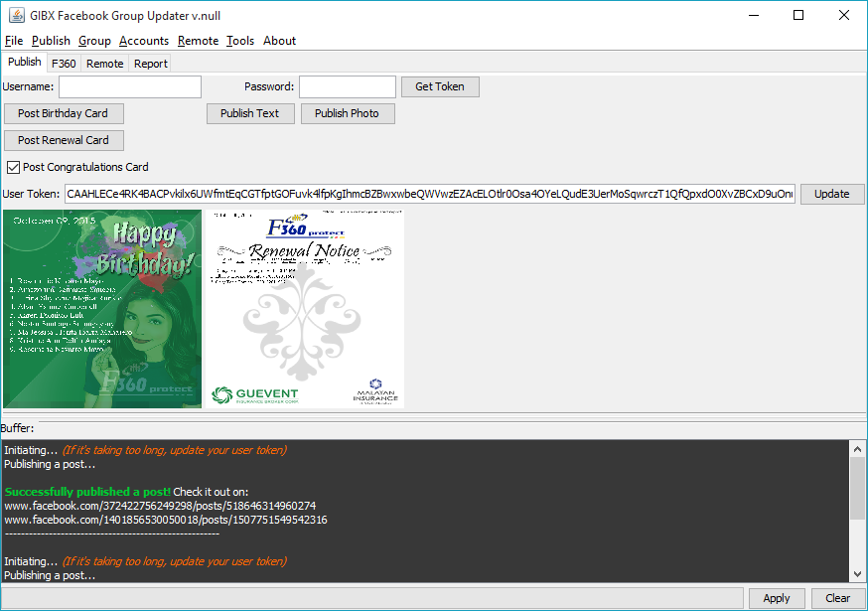
Task: Click Post Birthday Card button
Action: [x=64, y=113]
